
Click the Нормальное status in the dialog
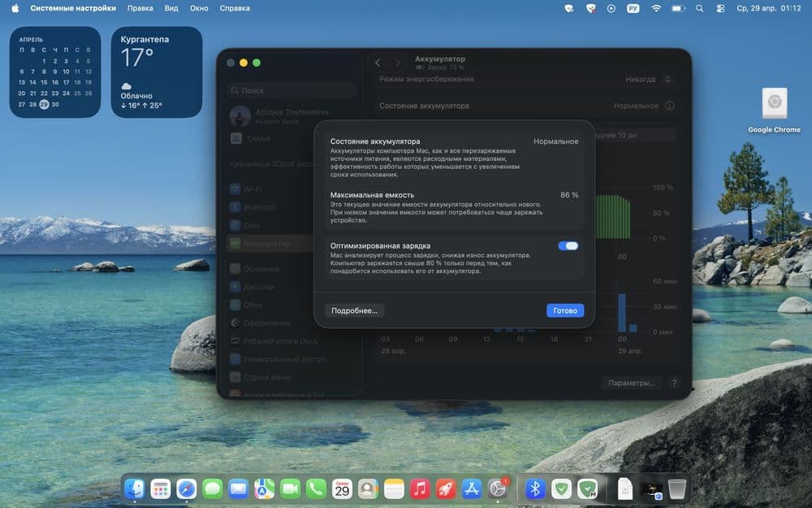point(555,141)
